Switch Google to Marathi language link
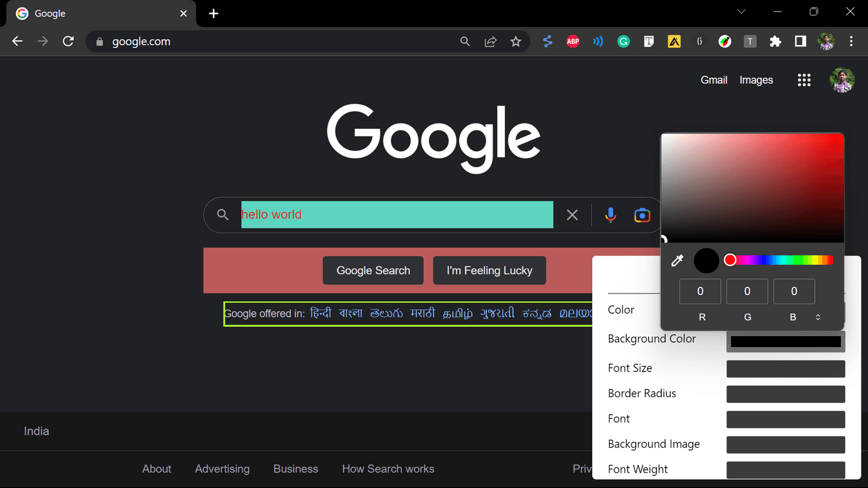Viewport: 868px width, 488px height. (423, 313)
